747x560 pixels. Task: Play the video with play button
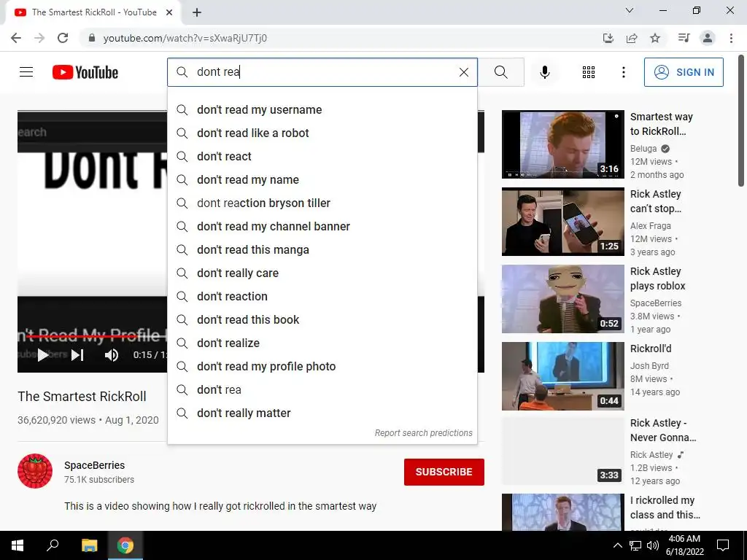click(x=43, y=355)
